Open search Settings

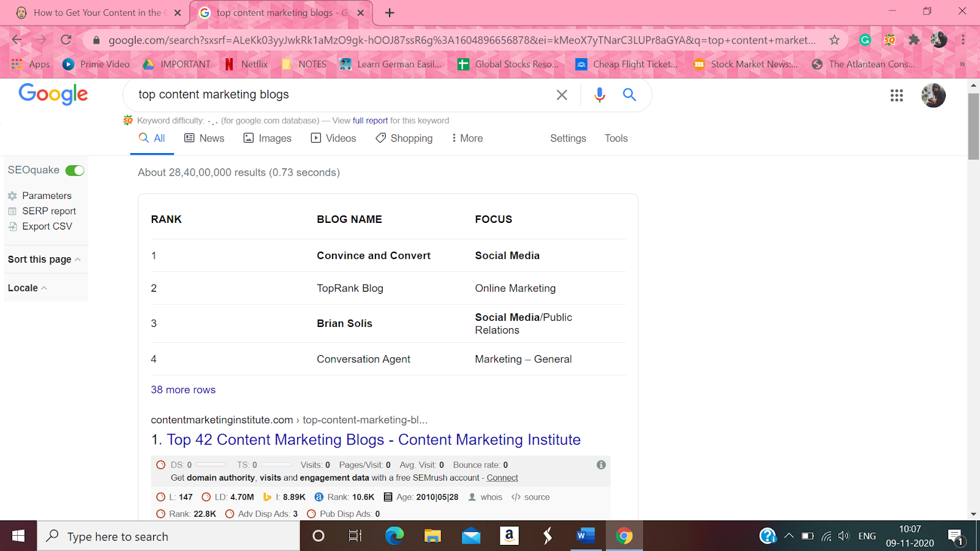click(568, 138)
